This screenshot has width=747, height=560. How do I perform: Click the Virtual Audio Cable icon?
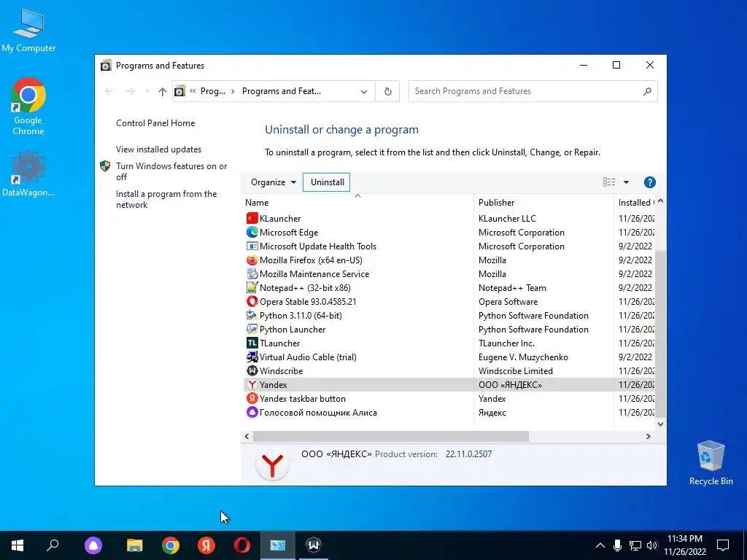(252, 357)
